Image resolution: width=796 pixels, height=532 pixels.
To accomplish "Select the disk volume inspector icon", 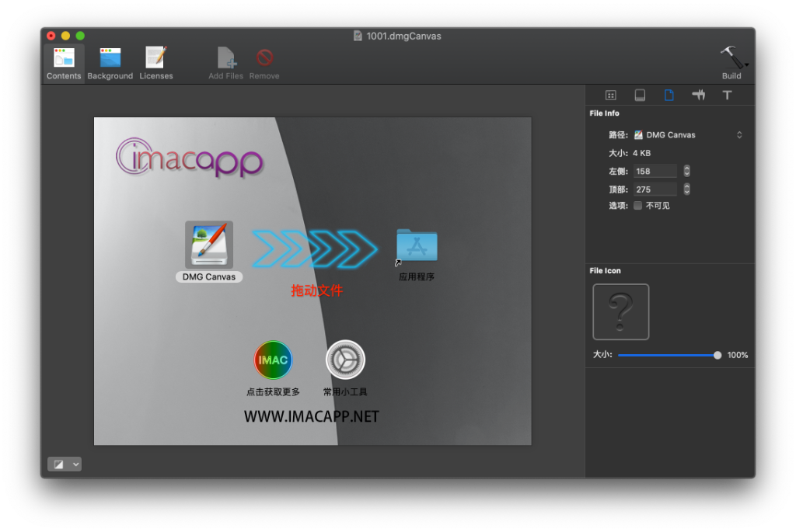I will pyautogui.click(x=640, y=96).
